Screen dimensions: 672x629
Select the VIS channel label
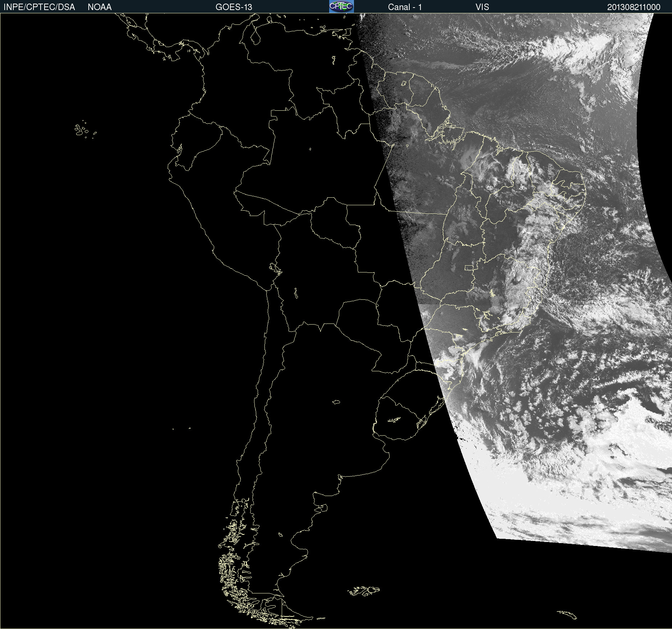pyautogui.click(x=482, y=7)
